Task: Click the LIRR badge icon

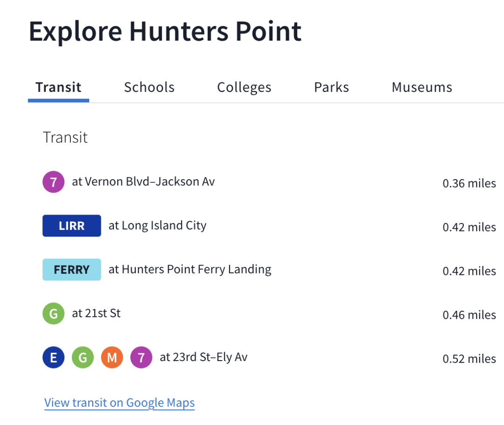Action: [x=72, y=226]
